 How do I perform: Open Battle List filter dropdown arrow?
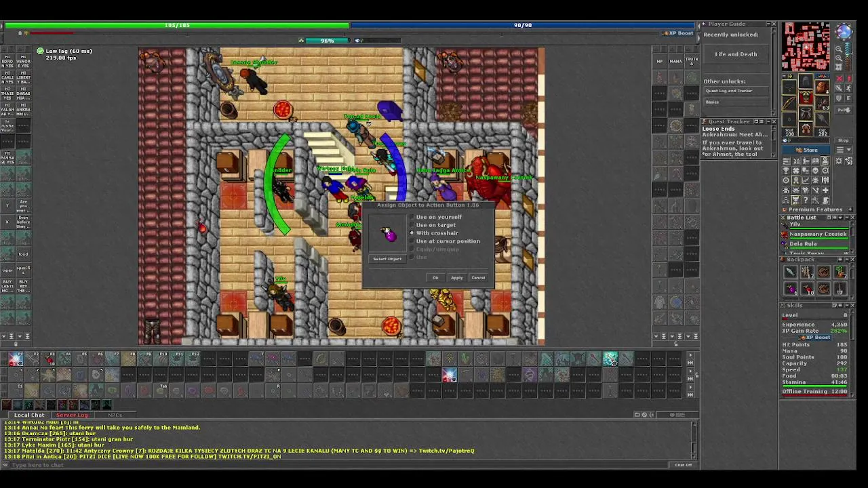click(841, 218)
